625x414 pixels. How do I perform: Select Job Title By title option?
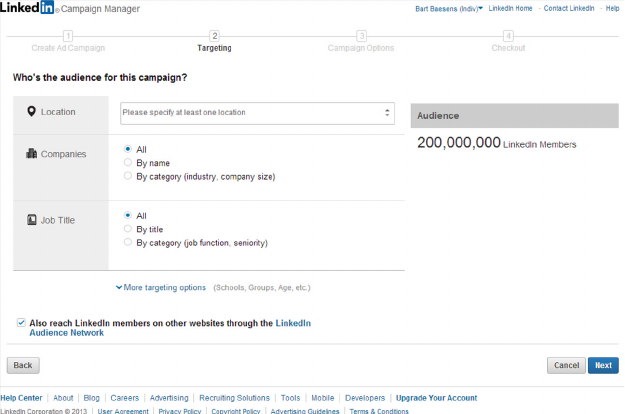(127, 229)
